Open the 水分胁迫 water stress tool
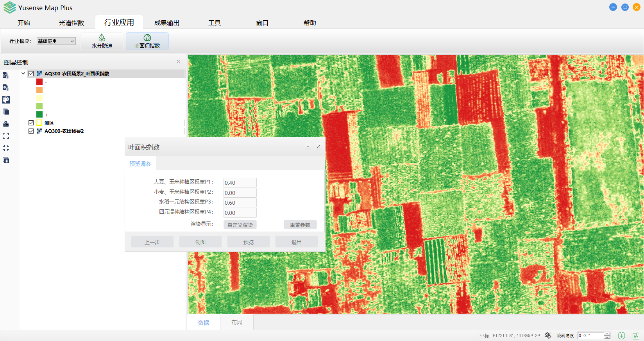The image size is (644, 341). [102, 41]
